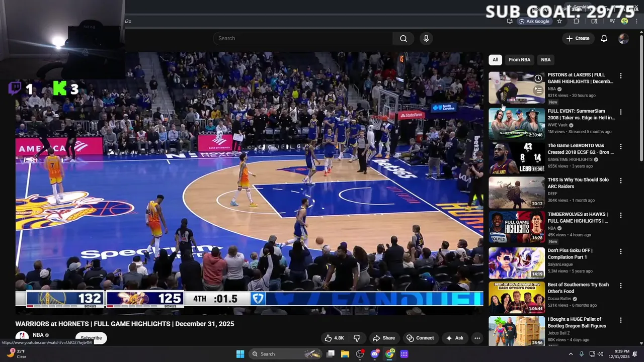Open more actions menu beside Ask
This screenshot has width=644, height=362.
pos(477,338)
